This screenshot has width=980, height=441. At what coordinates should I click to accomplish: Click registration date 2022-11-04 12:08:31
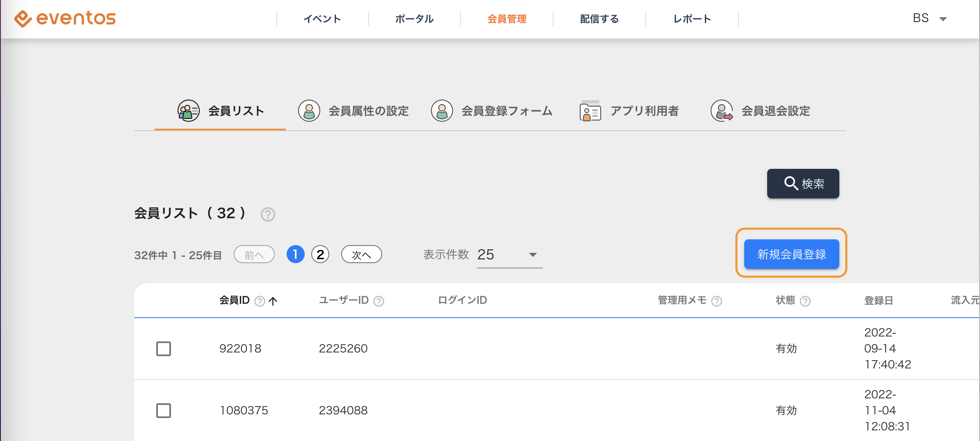(887, 410)
